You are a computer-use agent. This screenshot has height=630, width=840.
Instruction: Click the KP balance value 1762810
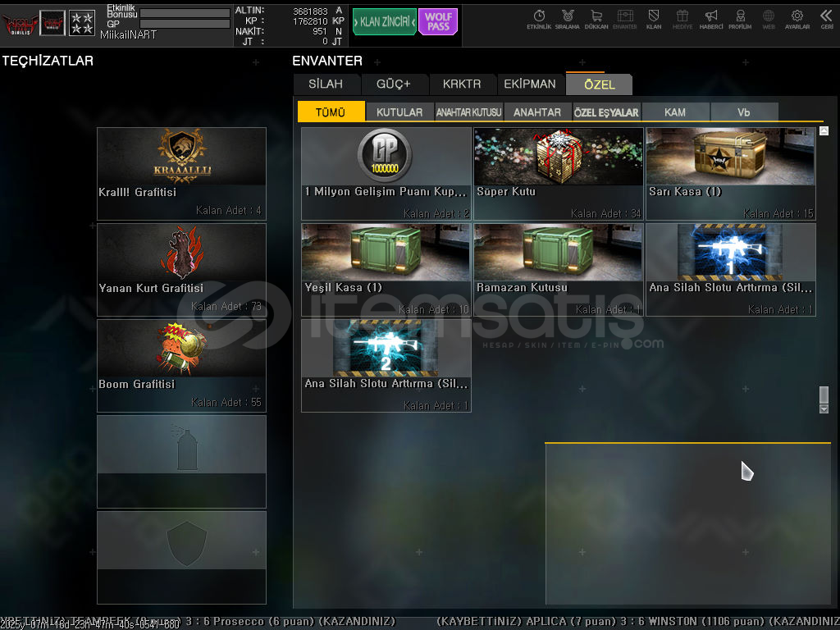pyautogui.click(x=310, y=21)
